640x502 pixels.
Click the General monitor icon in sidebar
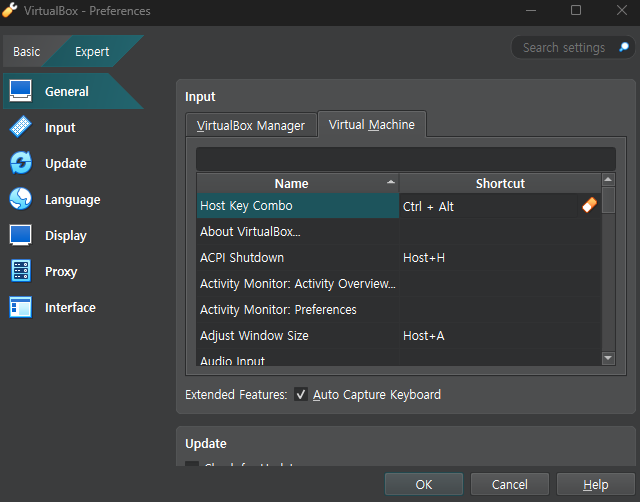coord(20,91)
